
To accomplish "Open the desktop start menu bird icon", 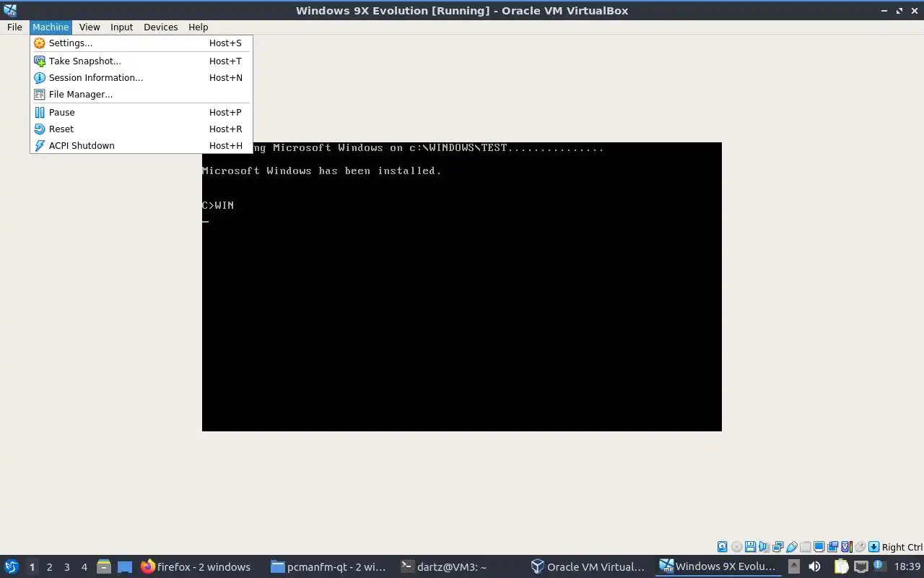I will (11, 567).
